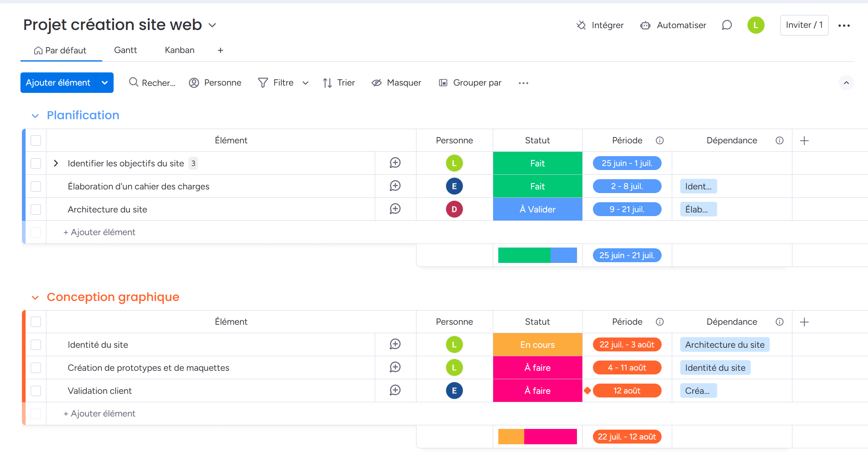Expand subitems of Identifier les objectifs
The height and width of the screenshot is (460, 868).
point(56,163)
